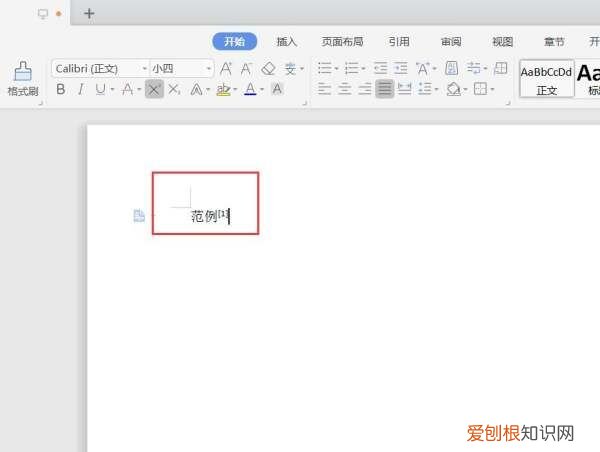Click the font color A swatch
This screenshot has width=600, height=452.
[x=250, y=89]
